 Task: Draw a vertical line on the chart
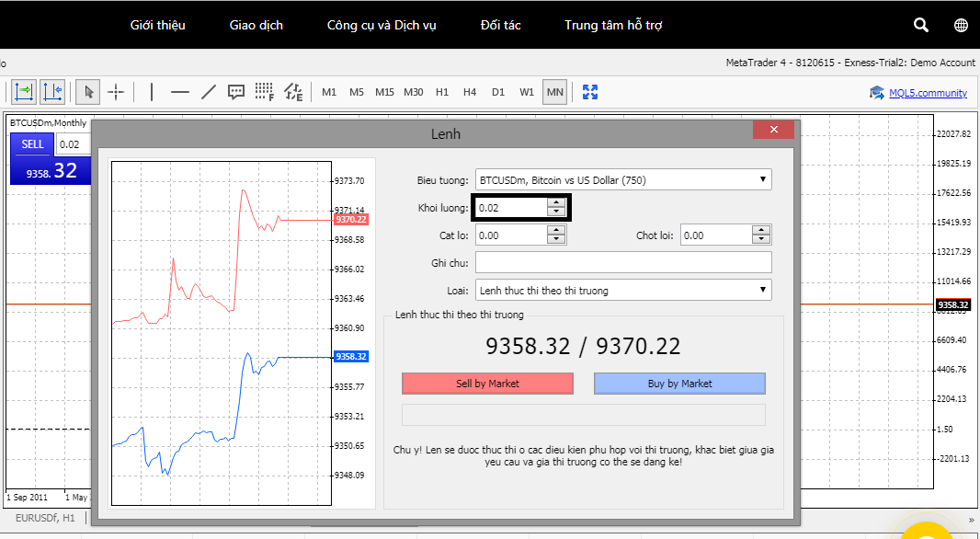[x=152, y=91]
